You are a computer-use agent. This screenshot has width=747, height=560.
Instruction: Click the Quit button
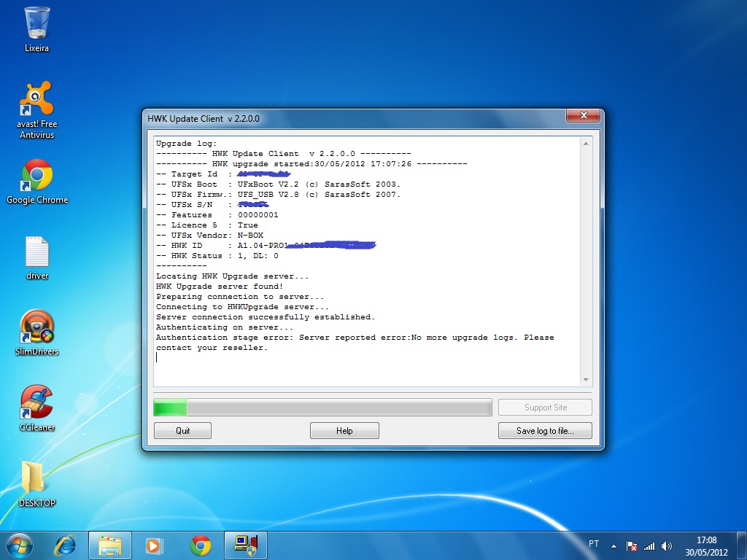182,430
